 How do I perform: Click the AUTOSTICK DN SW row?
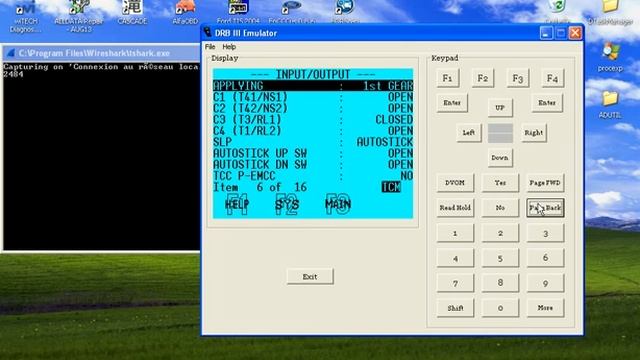pos(313,164)
